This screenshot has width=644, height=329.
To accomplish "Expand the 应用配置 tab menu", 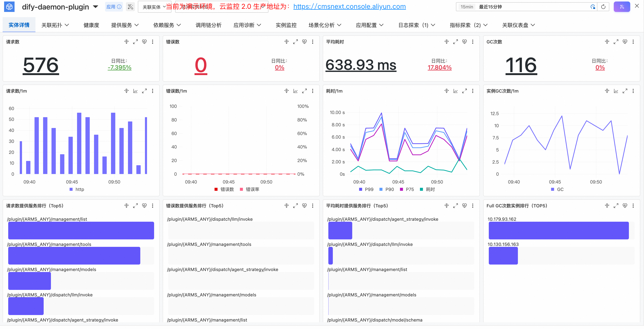I will (370, 25).
